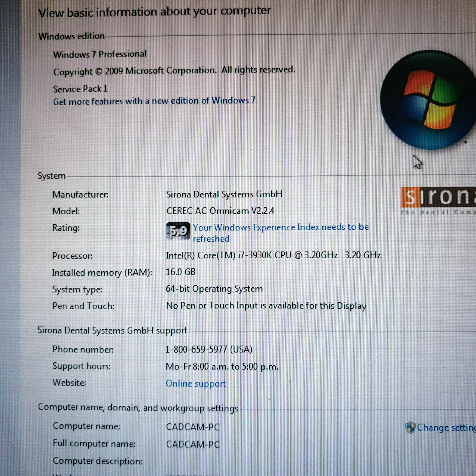Click the 'System type:' label

point(77,289)
